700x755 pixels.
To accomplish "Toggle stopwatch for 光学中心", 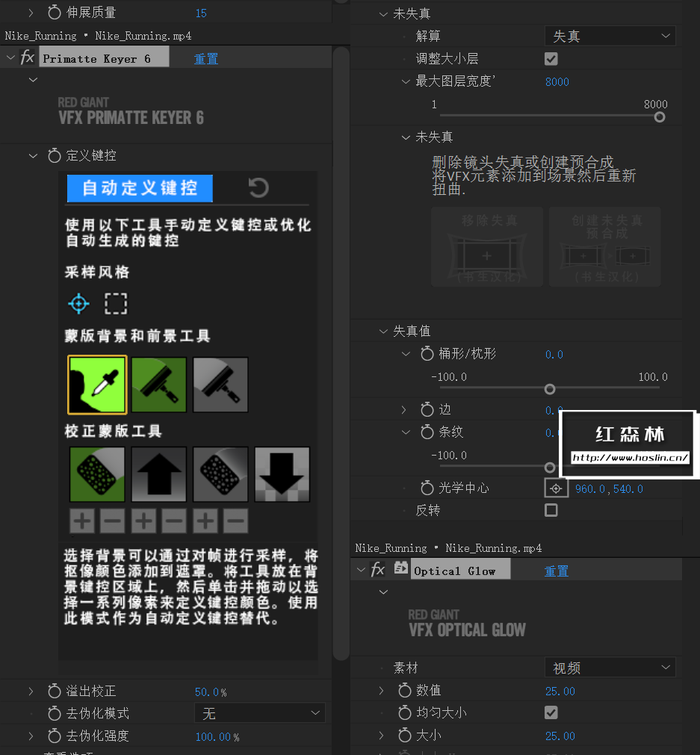I will pos(427,488).
